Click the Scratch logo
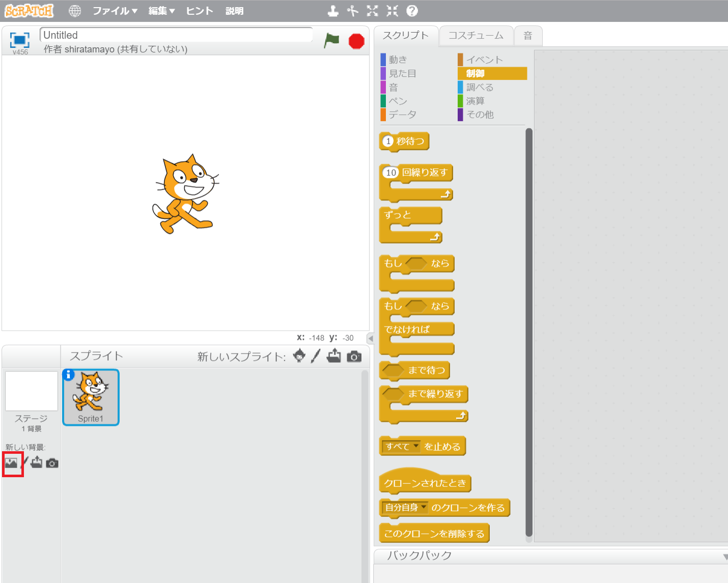The image size is (728, 583). [x=29, y=10]
